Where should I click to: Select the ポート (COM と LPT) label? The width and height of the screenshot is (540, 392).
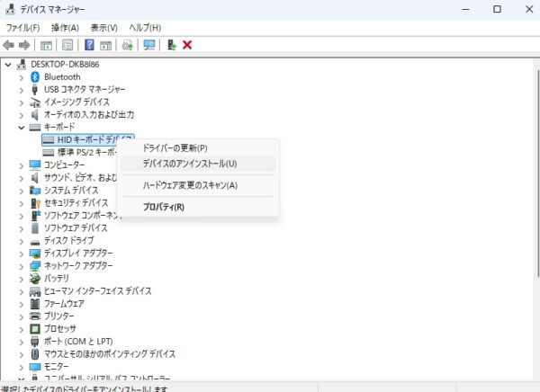click(x=78, y=342)
